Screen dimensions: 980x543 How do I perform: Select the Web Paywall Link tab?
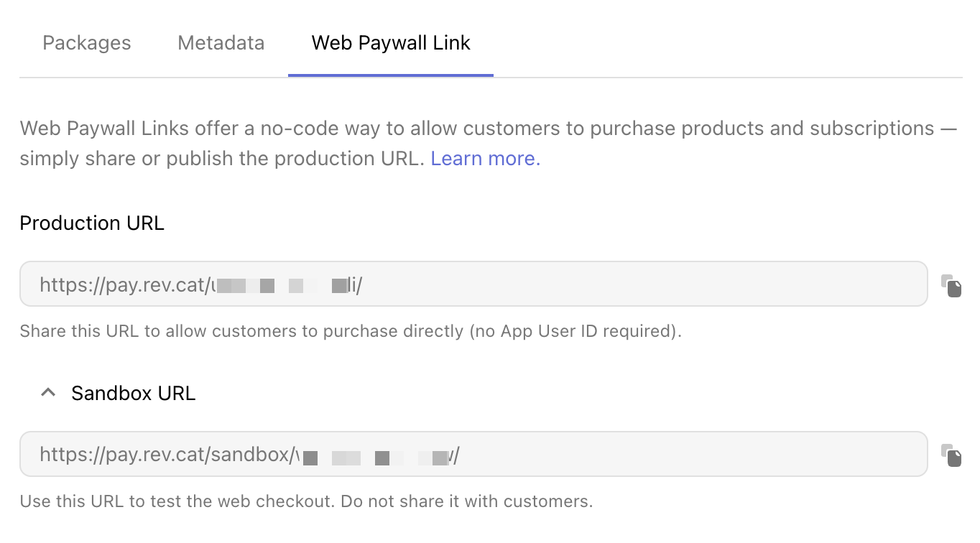[391, 43]
